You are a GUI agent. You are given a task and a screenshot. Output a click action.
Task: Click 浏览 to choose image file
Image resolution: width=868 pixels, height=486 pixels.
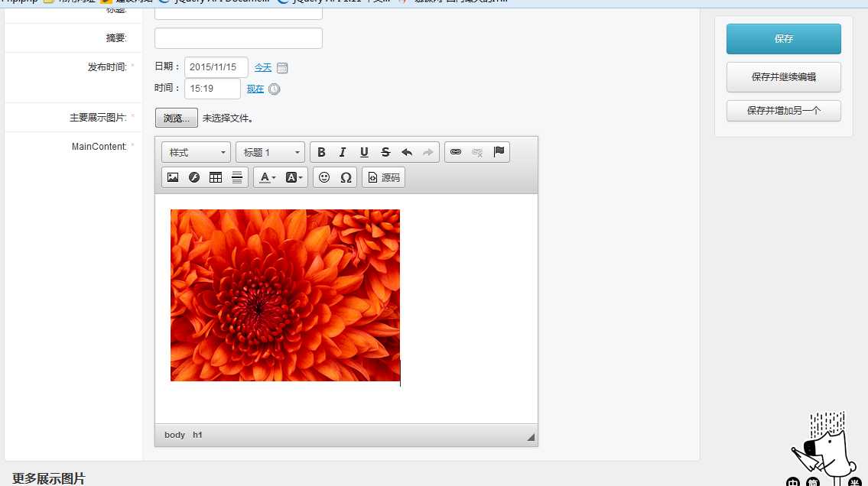coord(176,118)
